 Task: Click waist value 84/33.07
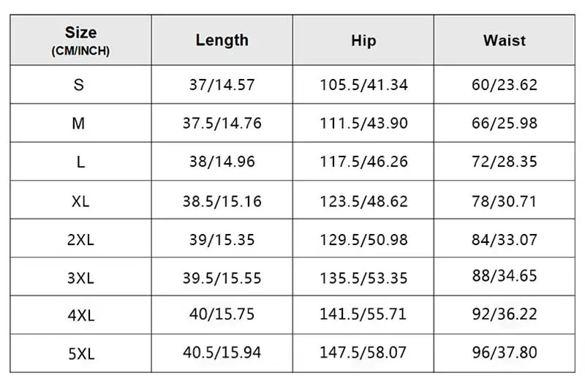coord(504,238)
